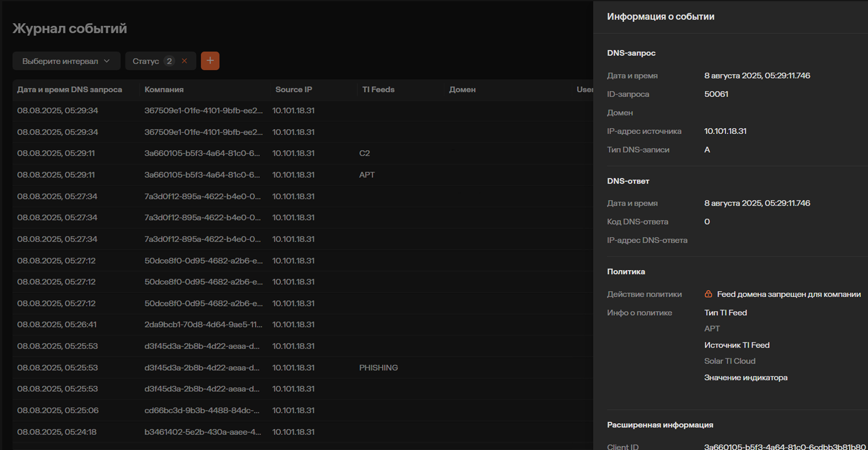Click the 'Компания' column header
868x450 pixels.
(164, 90)
